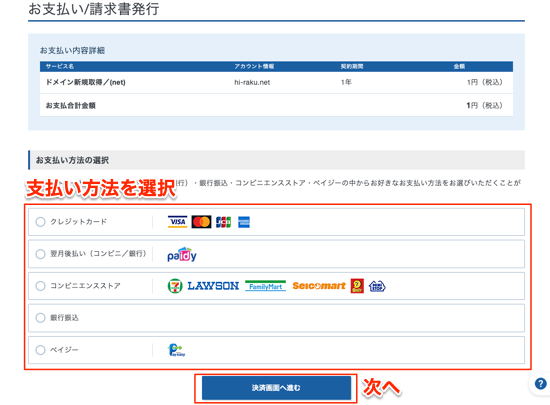This screenshot has height=405, width=550.
Task: Click the クレジットカード label text
Action: 79,222
